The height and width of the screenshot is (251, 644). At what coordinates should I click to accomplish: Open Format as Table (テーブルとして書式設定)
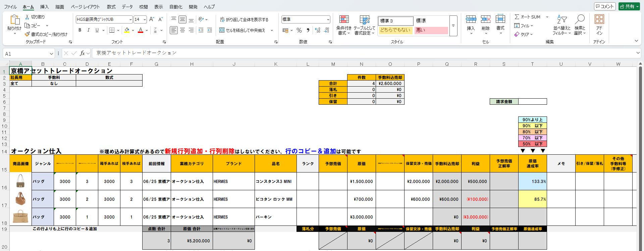tap(364, 25)
